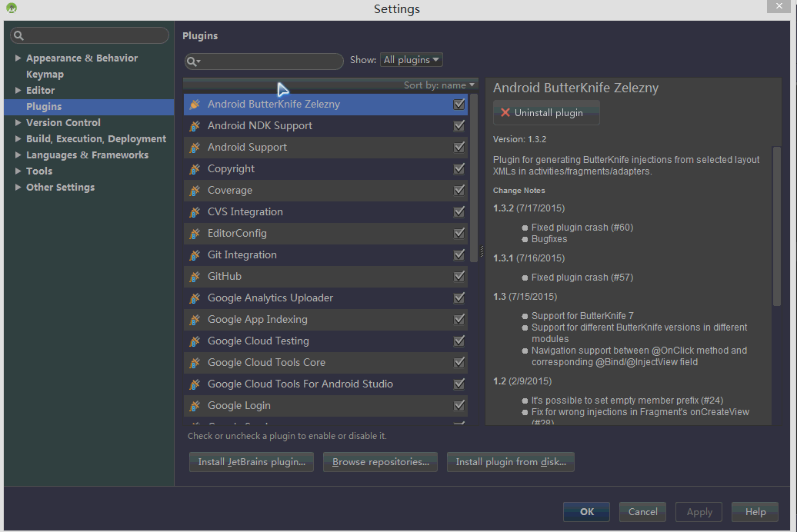Uncheck the Google Cloud Tools Core checkbox
797x532 pixels.
click(459, 363)
